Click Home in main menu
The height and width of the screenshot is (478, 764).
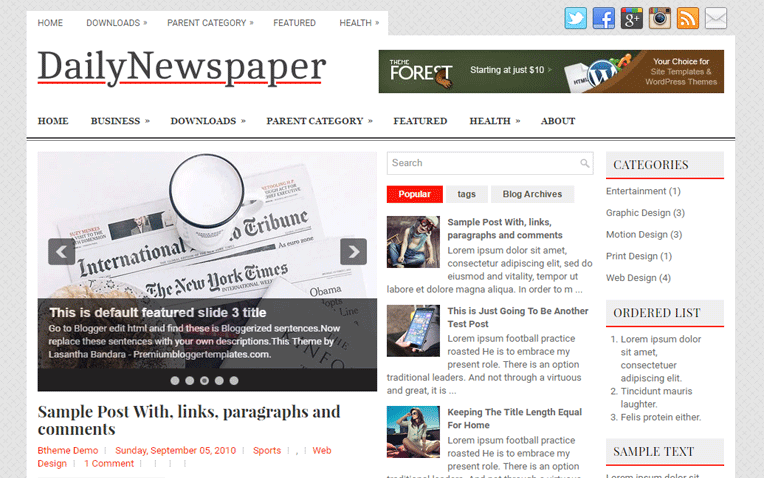tap(53, 121)
